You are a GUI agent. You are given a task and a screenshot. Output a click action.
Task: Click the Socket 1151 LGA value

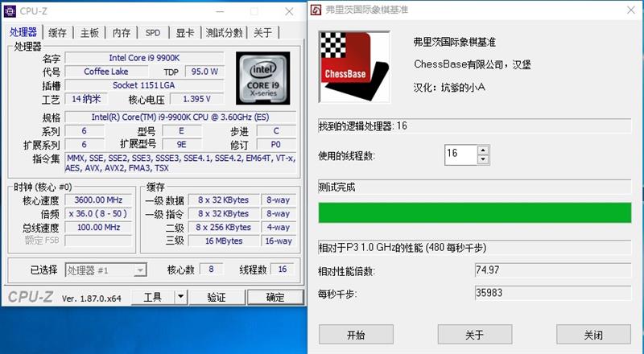pyautogui.click(x=144, y=85)
